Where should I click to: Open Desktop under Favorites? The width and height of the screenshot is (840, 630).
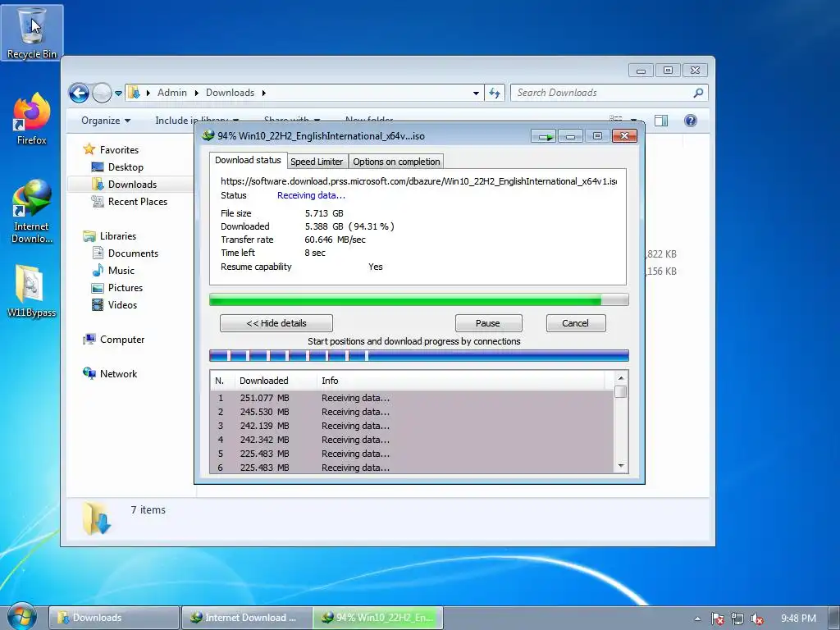126,167
